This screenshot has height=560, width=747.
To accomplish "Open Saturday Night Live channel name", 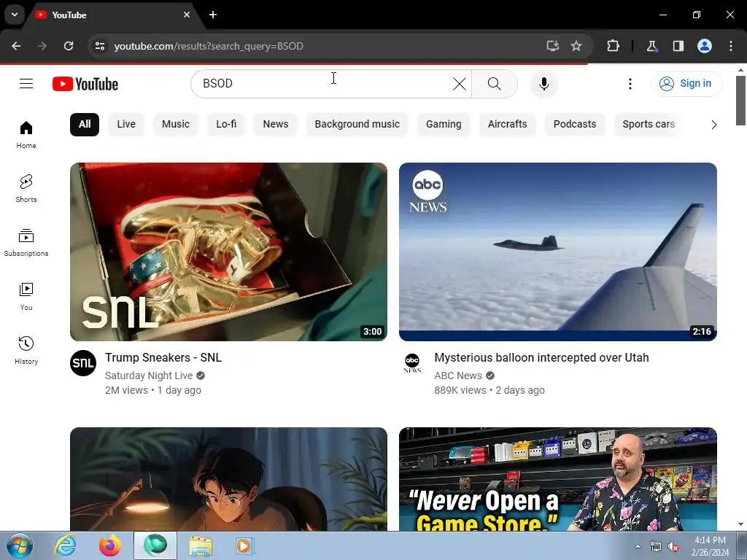I will (149, 376).
